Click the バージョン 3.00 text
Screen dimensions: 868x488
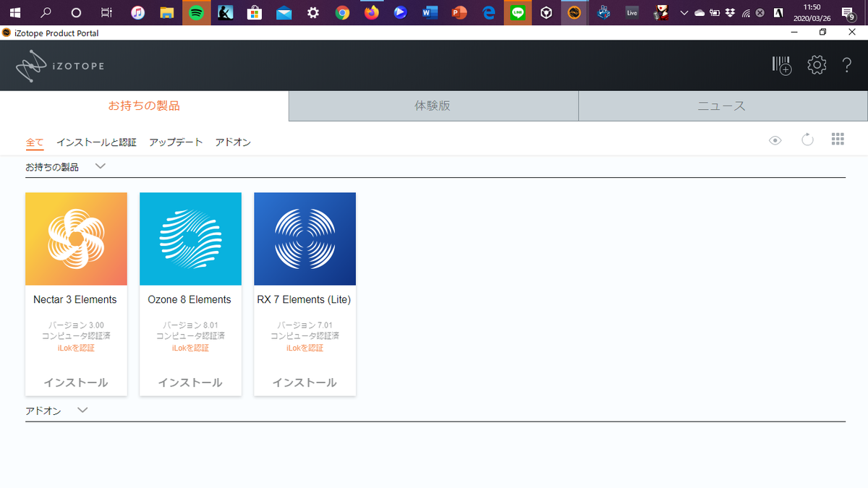coord(76,325)
